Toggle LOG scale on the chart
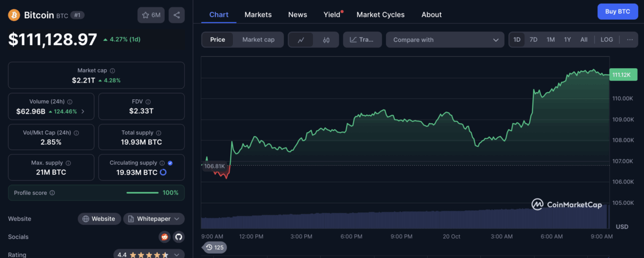 [606, 40]
